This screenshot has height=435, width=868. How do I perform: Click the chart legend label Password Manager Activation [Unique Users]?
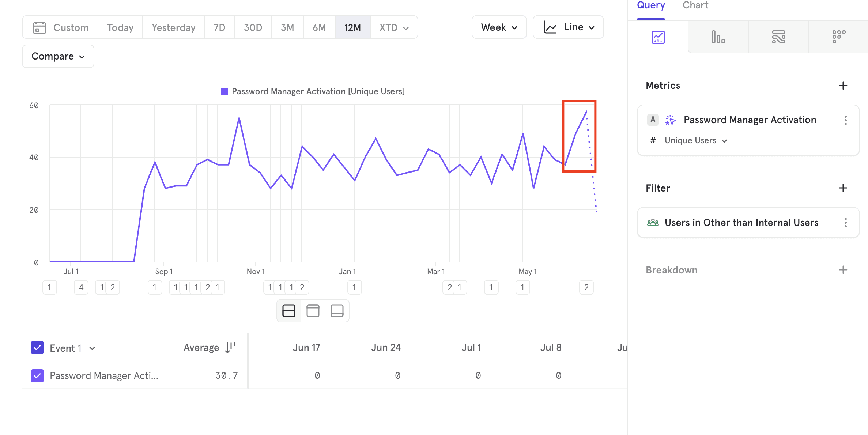click(x=318, y=91)
